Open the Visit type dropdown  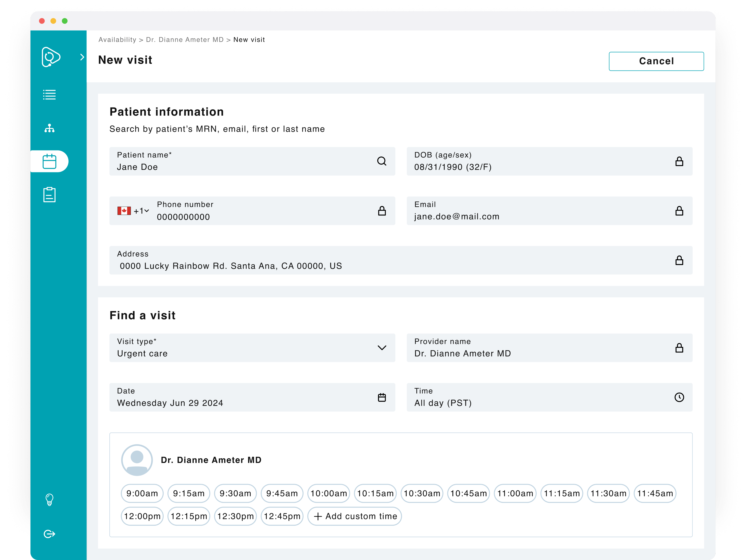(x=382, y=348)
